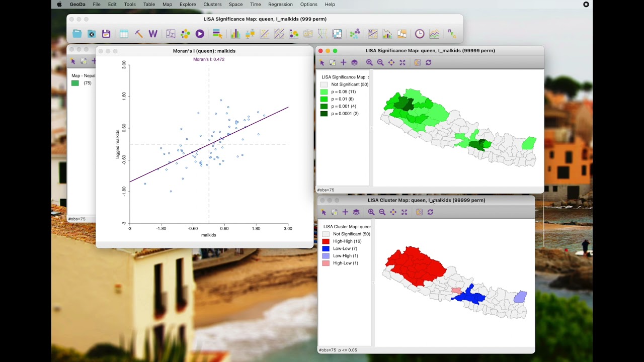This screenshot has width=644, height=362.
Task: Open the Regression REG toolbar icon
Action: click(451, 34)
